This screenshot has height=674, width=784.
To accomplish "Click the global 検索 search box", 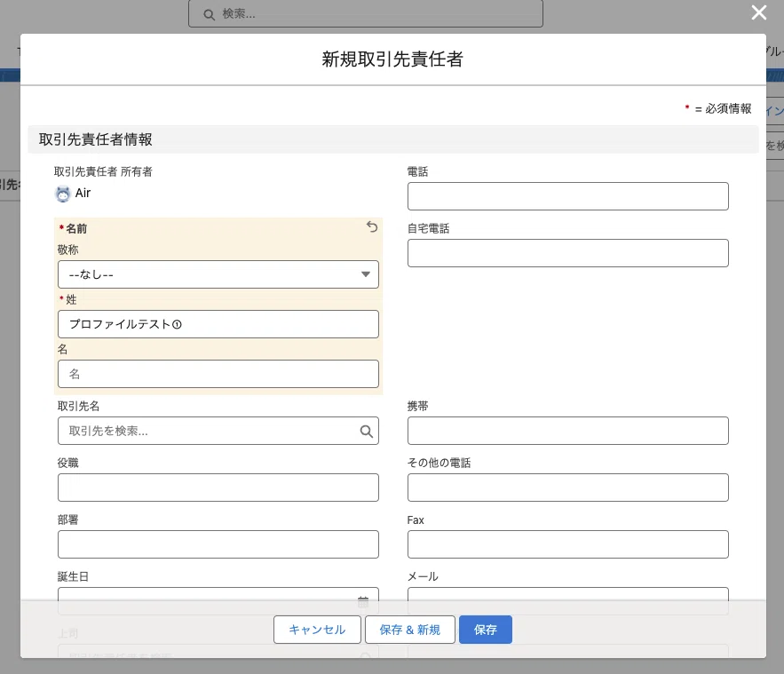I will [x=366, y=13].
